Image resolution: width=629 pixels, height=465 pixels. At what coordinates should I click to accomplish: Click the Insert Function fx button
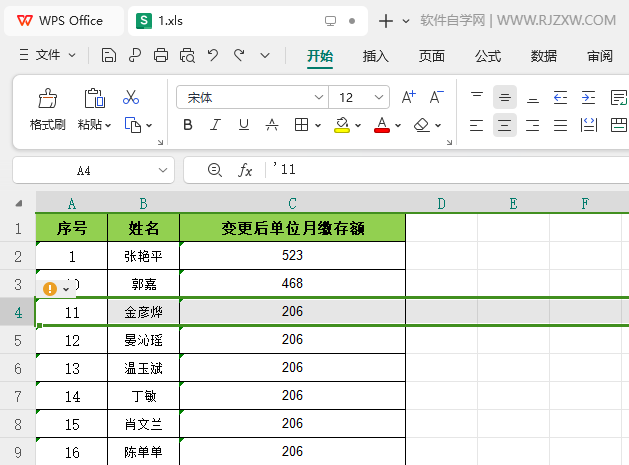[245, 170]
